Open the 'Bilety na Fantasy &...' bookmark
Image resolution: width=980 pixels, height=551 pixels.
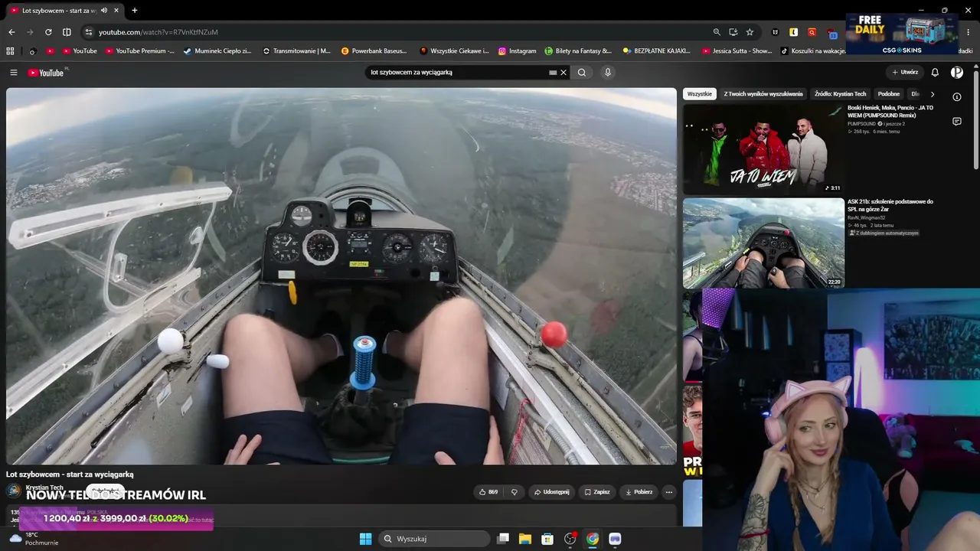[x=578, y=51]
